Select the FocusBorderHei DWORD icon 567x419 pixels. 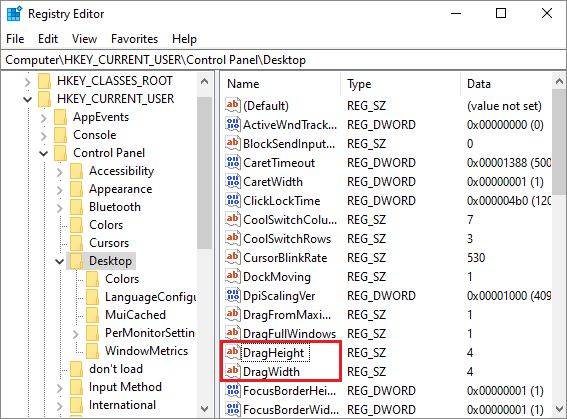pyautogui.click(x=233, y=390)
